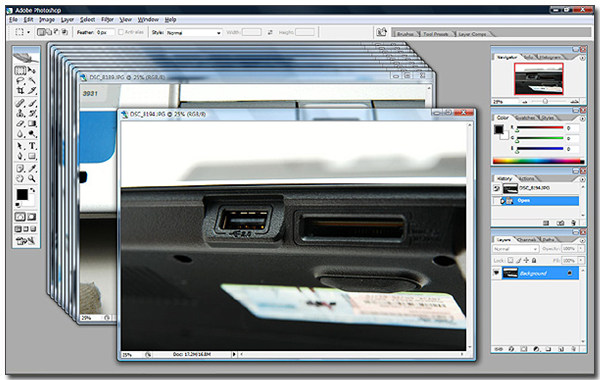Select the Type tool

[32, 146]
